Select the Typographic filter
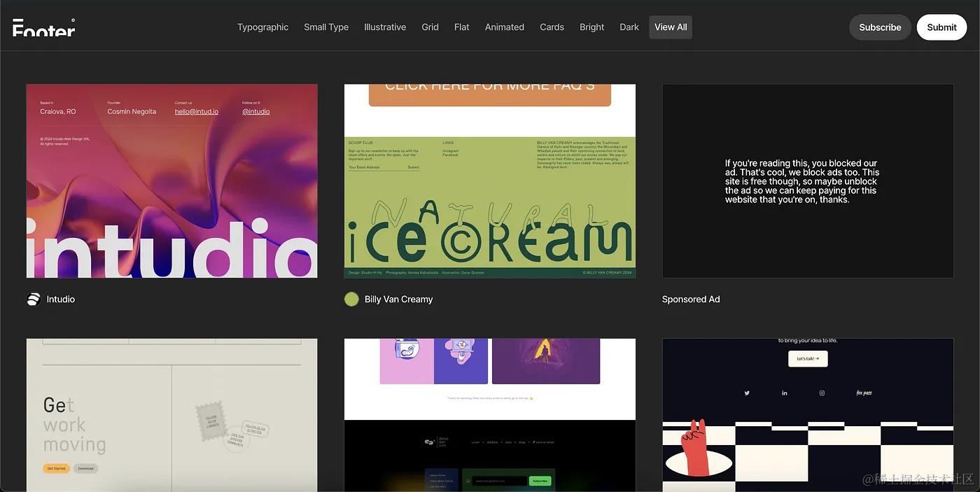The image size is (980, 492). [262, 27]
